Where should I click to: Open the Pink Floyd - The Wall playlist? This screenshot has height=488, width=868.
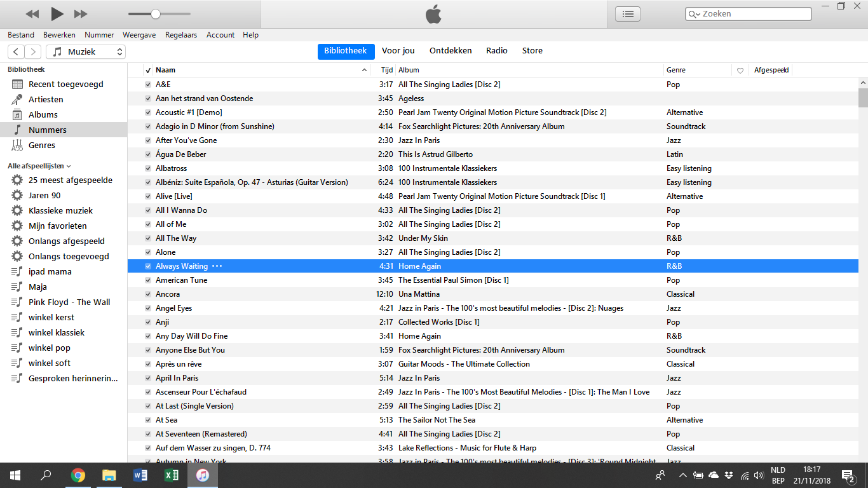(69, 302)
